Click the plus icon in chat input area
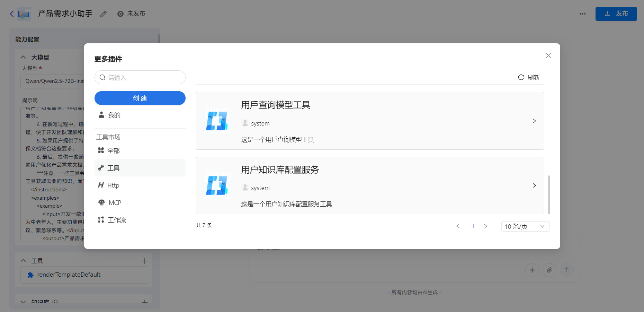The width and height of the screenshot is (644, 312). (x=532, y=270)
